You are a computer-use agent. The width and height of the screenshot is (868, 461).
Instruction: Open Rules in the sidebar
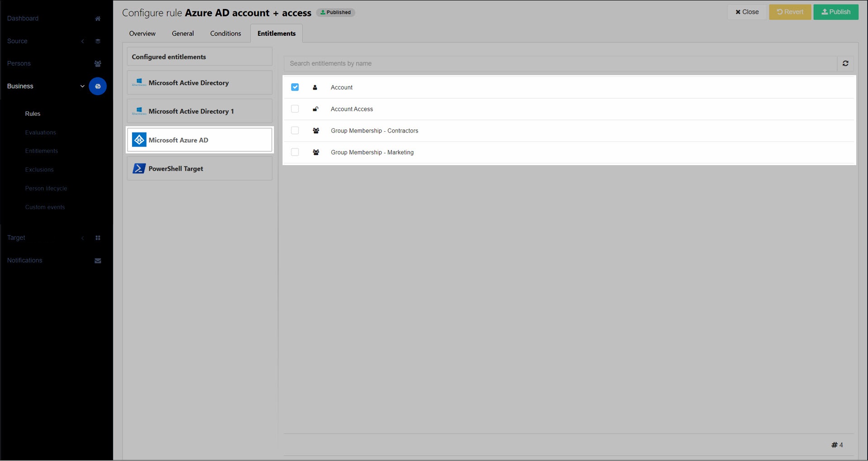33,114
